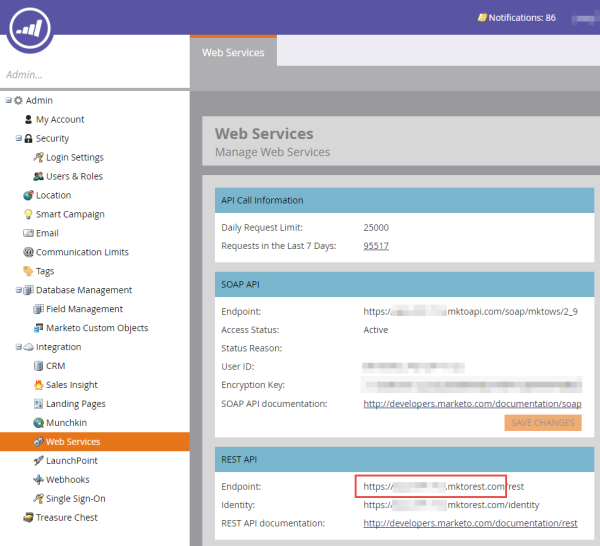This screenshot has height=546, width=600.
Task: Click the SOAP Encryption Key field
Action: pyautogui.click(x=471, y=385)
